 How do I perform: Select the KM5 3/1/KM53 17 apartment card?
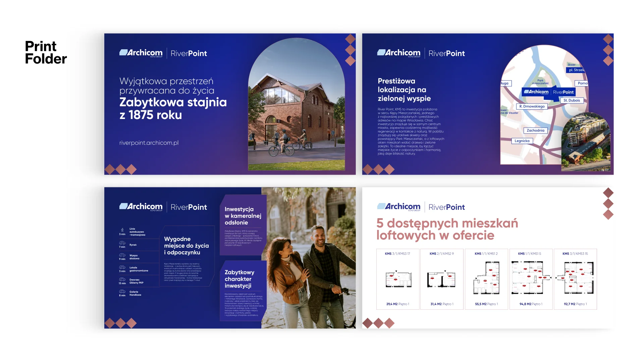click(398, 279)
